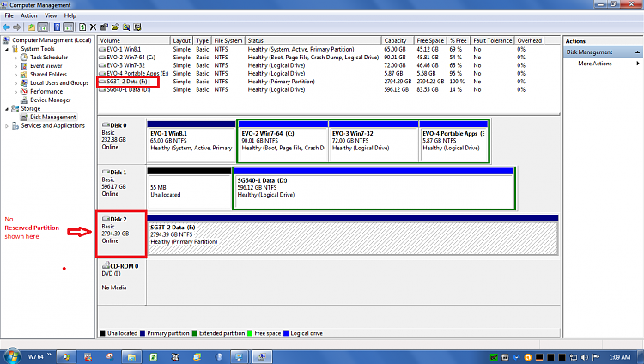
Task: Click the blue Help question-mark icon
Action: (x=57, y=27)
